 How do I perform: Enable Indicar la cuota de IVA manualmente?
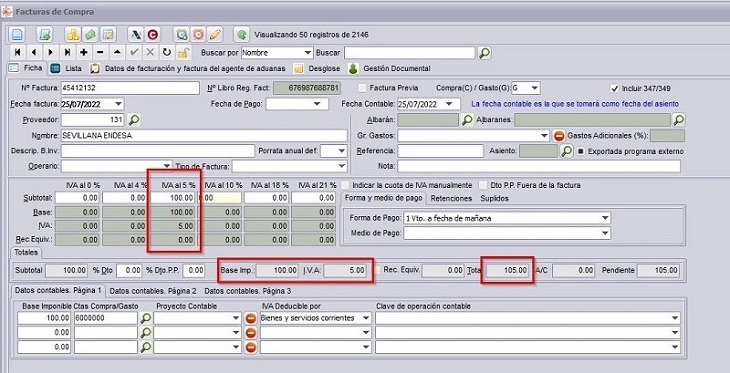pyautogui.click(x=345, y=185)
